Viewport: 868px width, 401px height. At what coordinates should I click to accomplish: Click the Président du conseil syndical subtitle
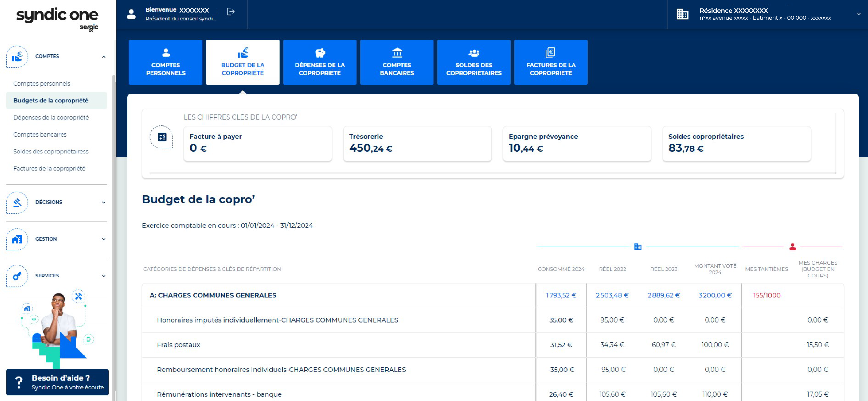(181, 19)
